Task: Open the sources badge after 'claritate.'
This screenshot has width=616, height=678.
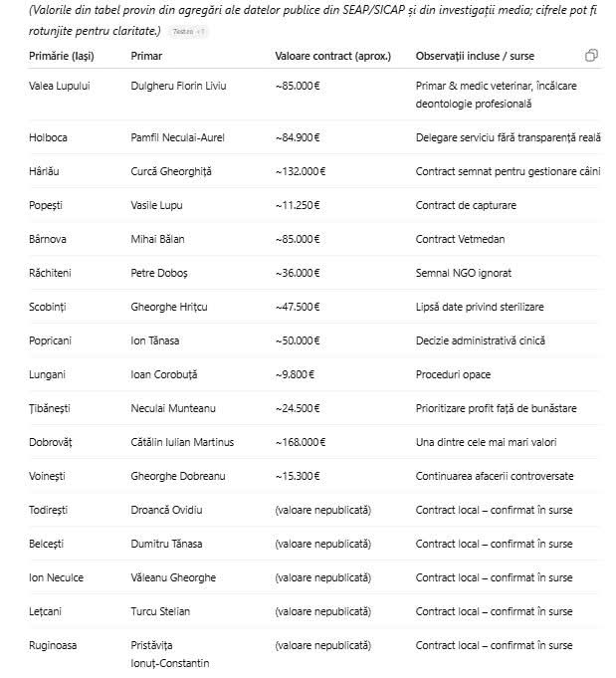Action: [x=189, y=31]
